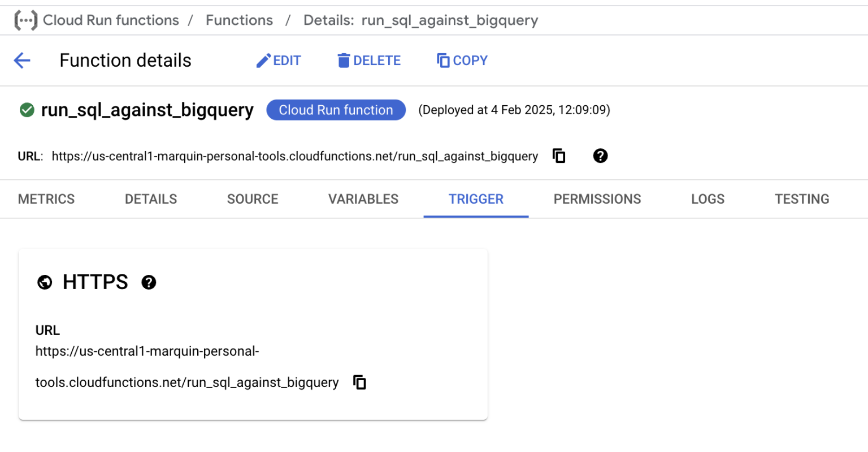Click the Cloud Run functions logo icon
This screenshot has height=452, width=868.
[x=25, y=20]
